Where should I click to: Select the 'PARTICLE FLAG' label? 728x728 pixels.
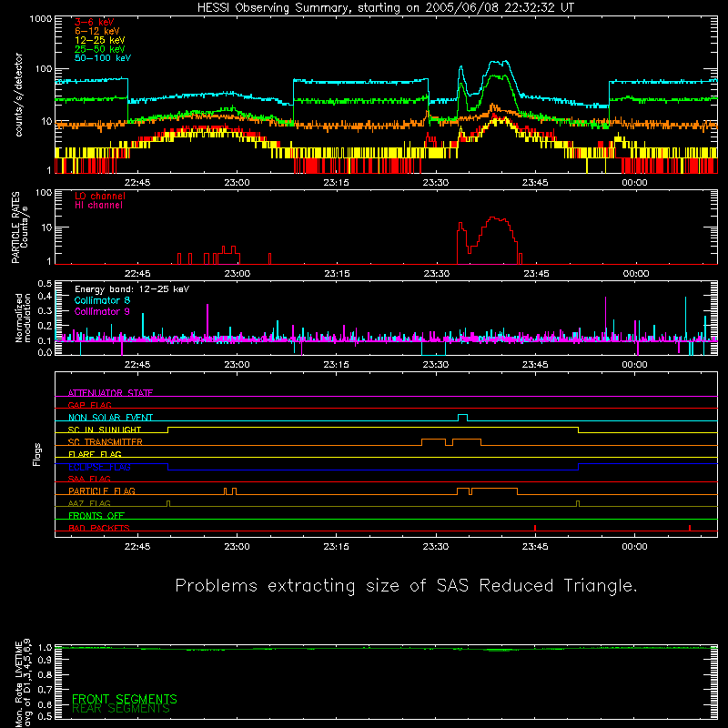tap(102, 490)
